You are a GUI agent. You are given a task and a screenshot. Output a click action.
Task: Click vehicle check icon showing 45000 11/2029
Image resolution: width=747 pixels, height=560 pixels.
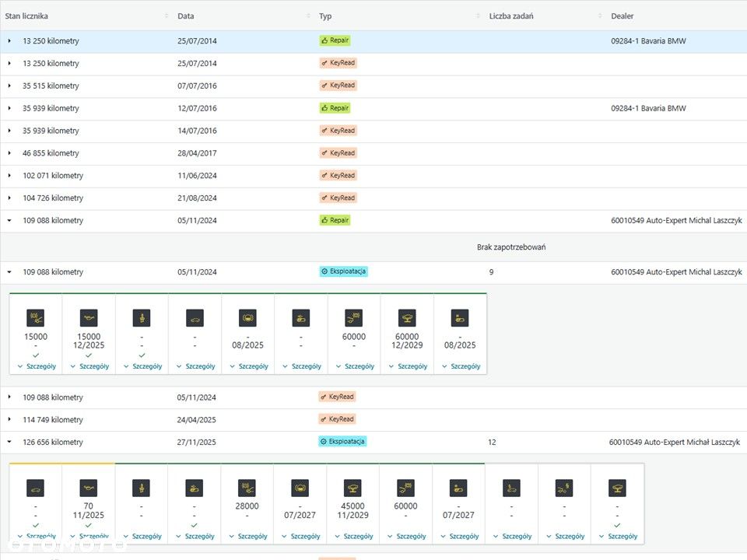(x=352, y=488)
